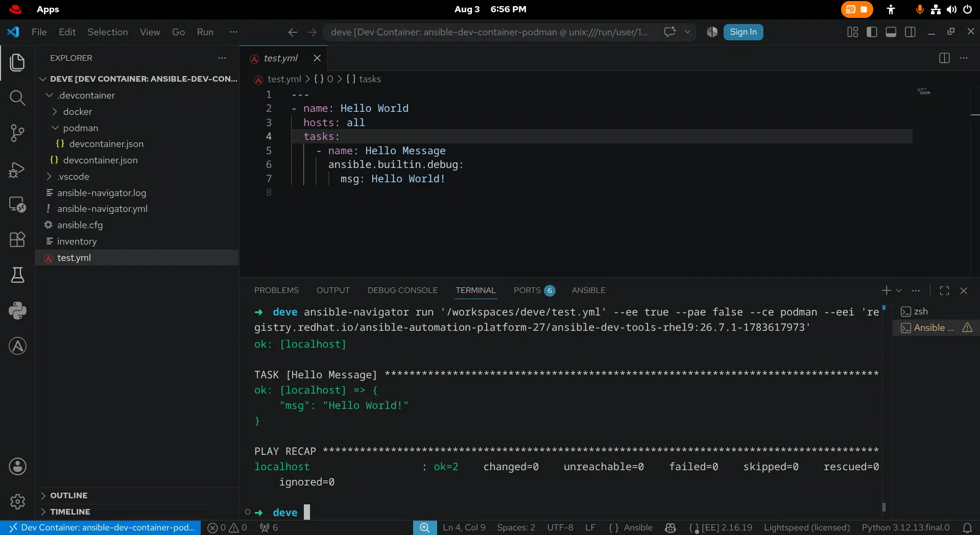Switch to the PROBLEMS tab

click(276, 290)
